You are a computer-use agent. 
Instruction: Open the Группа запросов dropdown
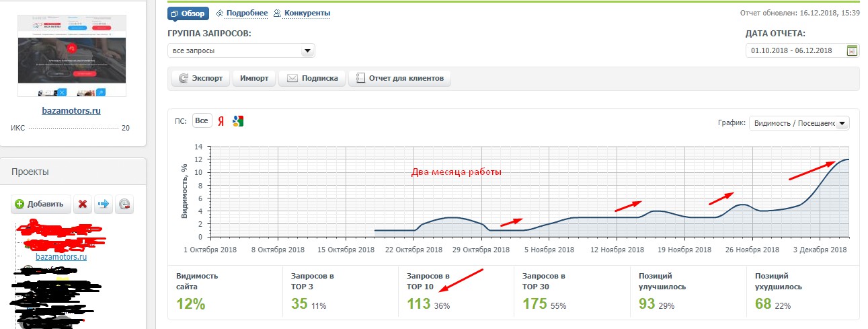pos(241,50)
